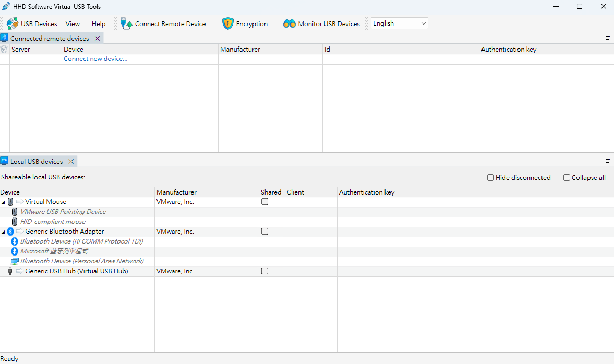Click the RFCOMM Protocol TDI Bluetooth icon
The width and height of the screenshot is (614, 364).
[15, 241]
